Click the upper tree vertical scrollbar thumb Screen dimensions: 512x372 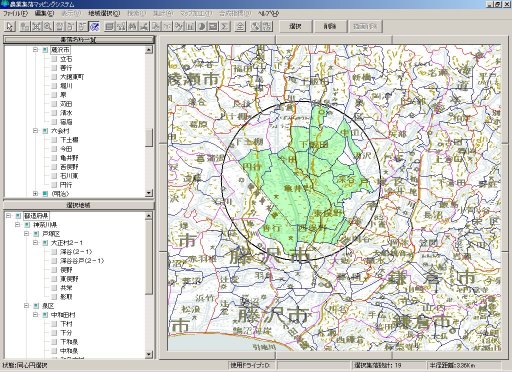149,137
